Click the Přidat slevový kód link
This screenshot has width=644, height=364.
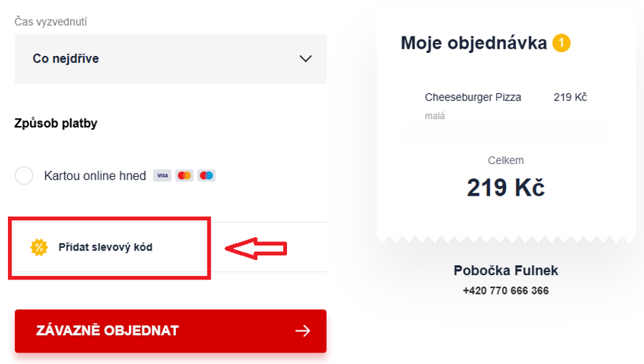click(x=105, y=247)
